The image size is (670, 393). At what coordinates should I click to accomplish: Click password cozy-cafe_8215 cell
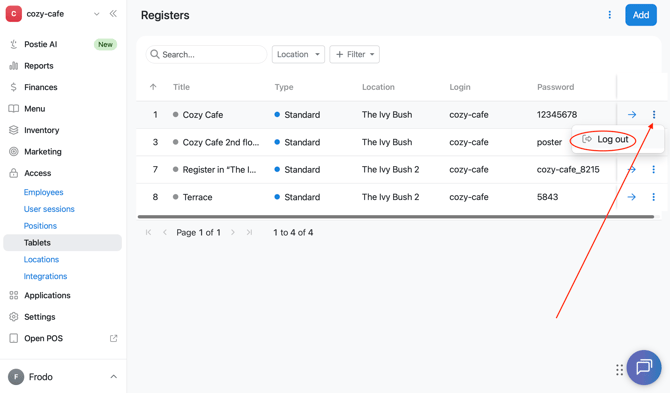tap(568, 170)
